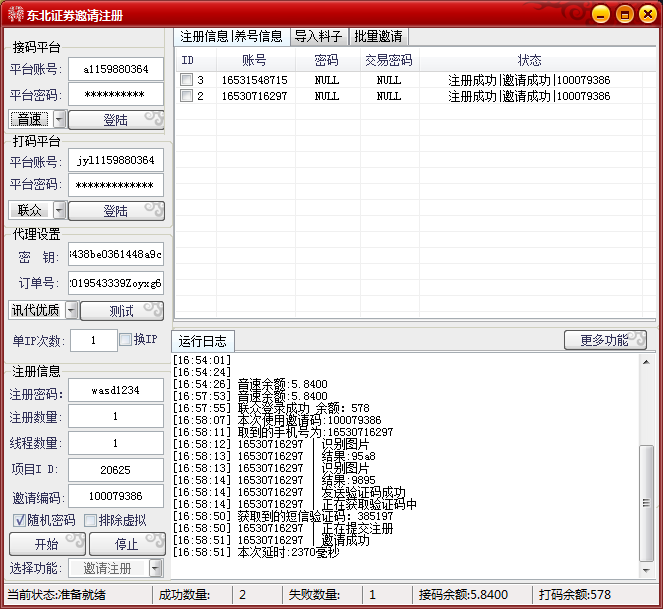Viewport: 663px width, 609px height.
Task: Click the log scrollbar down arrow
Action: point(646,570)
